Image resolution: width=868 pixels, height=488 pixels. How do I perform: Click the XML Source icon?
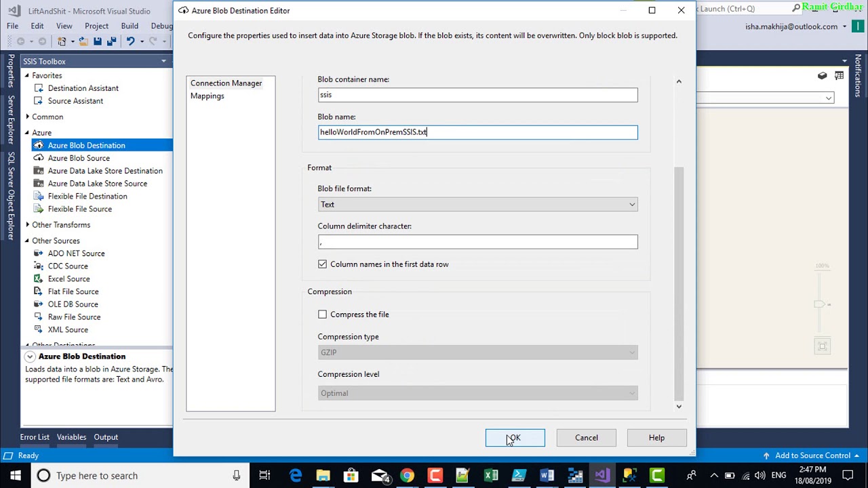[39, 329]
